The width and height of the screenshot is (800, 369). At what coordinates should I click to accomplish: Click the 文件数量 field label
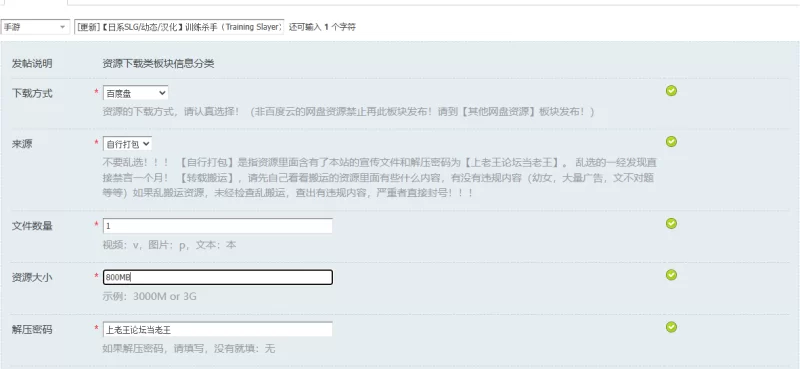click(x=32, y=226)
